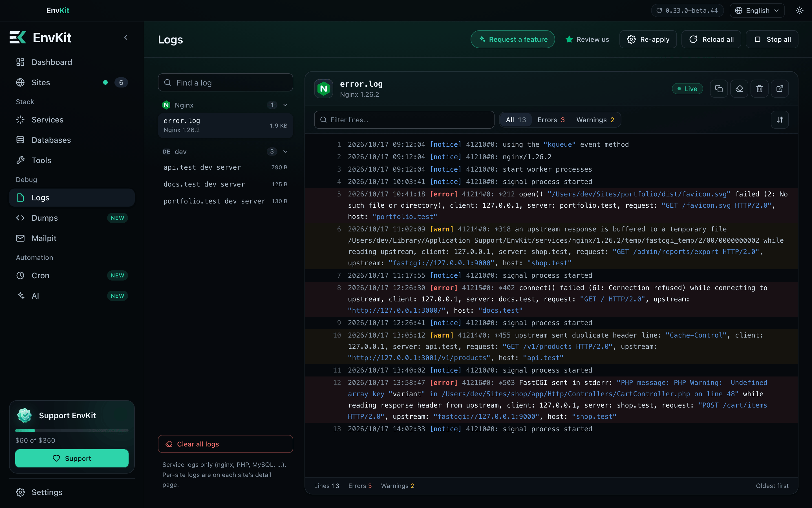Image resolution: width=812 pixels, height=508 pixels.
Task: Click the Review us link
Action: pyautogui.click(x=587, y=39)
